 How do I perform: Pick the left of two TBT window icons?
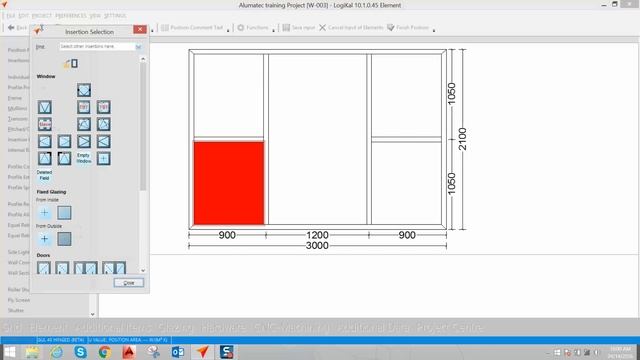click(84, 107)
